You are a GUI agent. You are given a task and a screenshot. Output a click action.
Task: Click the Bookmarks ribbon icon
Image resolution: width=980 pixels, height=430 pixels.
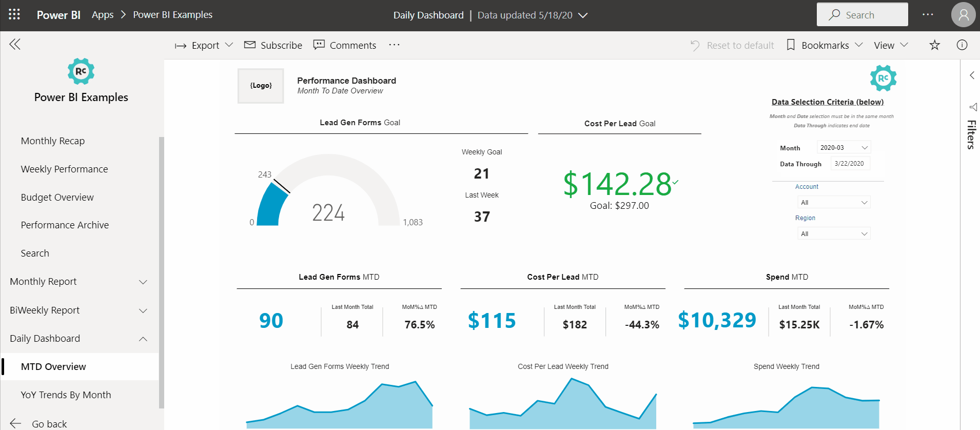[x=791, y=45]
